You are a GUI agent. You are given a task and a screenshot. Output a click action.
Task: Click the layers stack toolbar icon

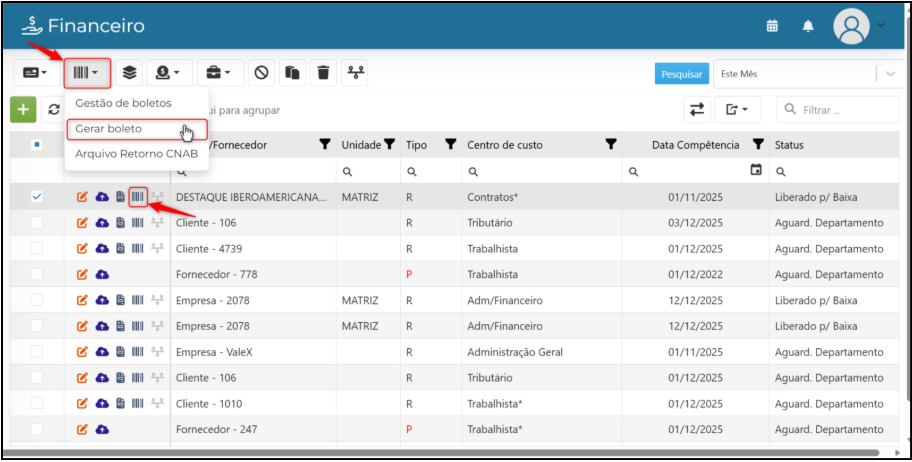click(x=129, y=73)
